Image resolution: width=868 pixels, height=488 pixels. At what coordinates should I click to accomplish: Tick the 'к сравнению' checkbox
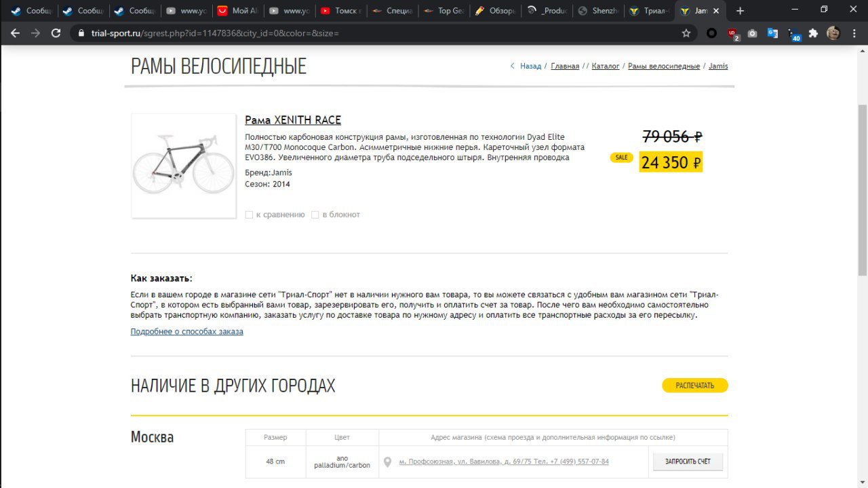[x=249, y=214]
